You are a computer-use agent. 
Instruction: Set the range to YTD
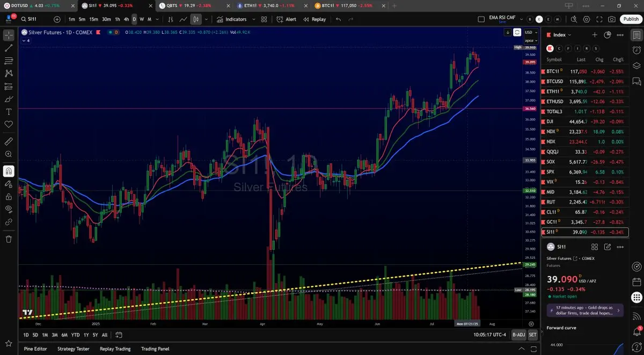pyautogui.click(x=75, y=335)
